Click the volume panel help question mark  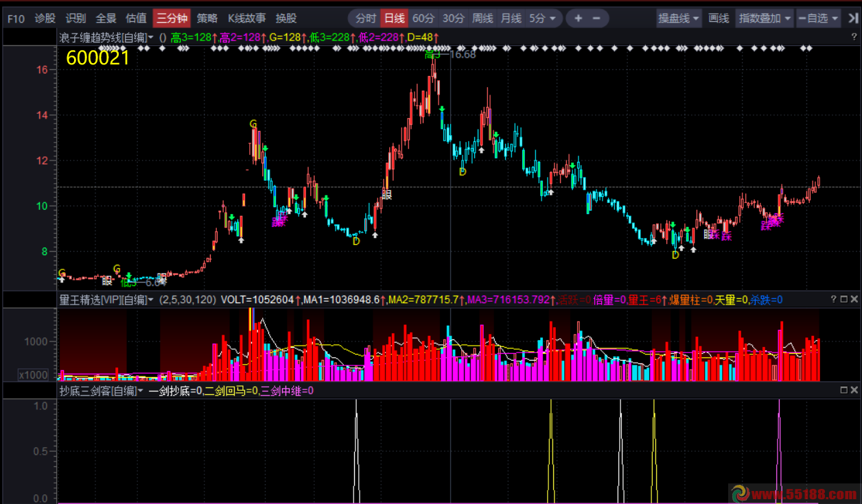(x=834, y=300)
